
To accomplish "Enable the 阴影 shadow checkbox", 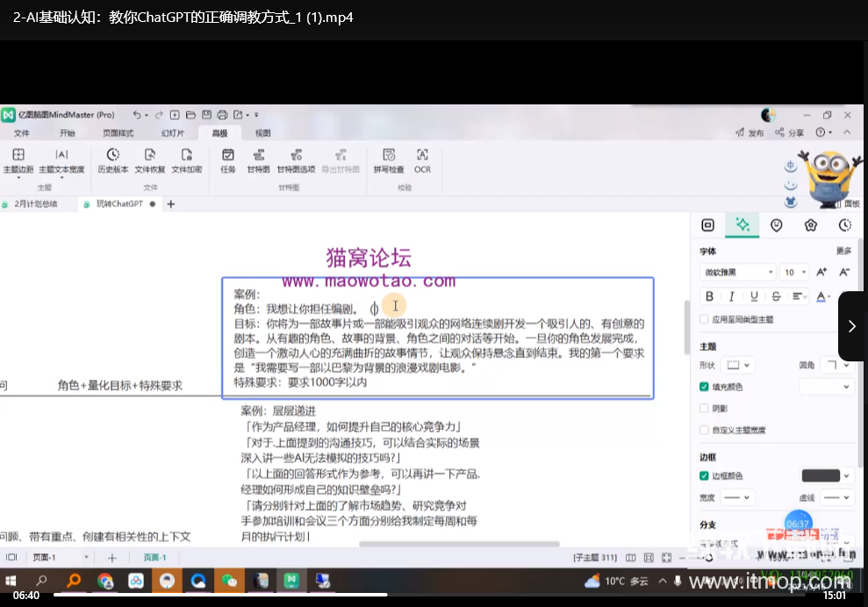I will point(705,408).
